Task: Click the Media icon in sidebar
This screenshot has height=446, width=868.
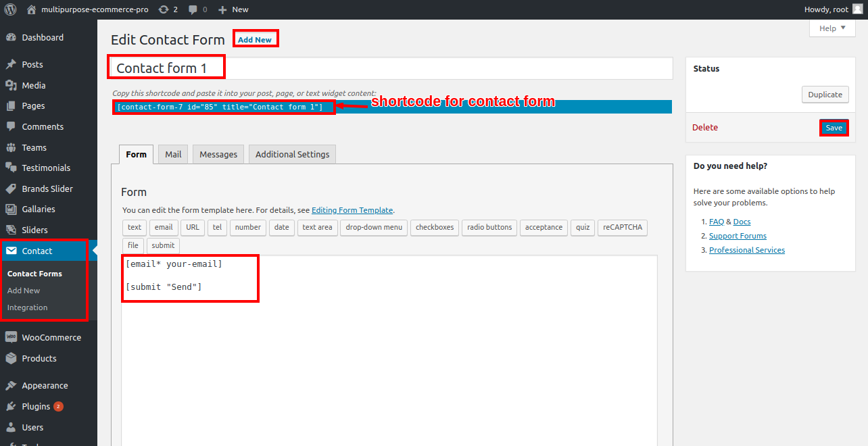Action: tap(11, 85)
